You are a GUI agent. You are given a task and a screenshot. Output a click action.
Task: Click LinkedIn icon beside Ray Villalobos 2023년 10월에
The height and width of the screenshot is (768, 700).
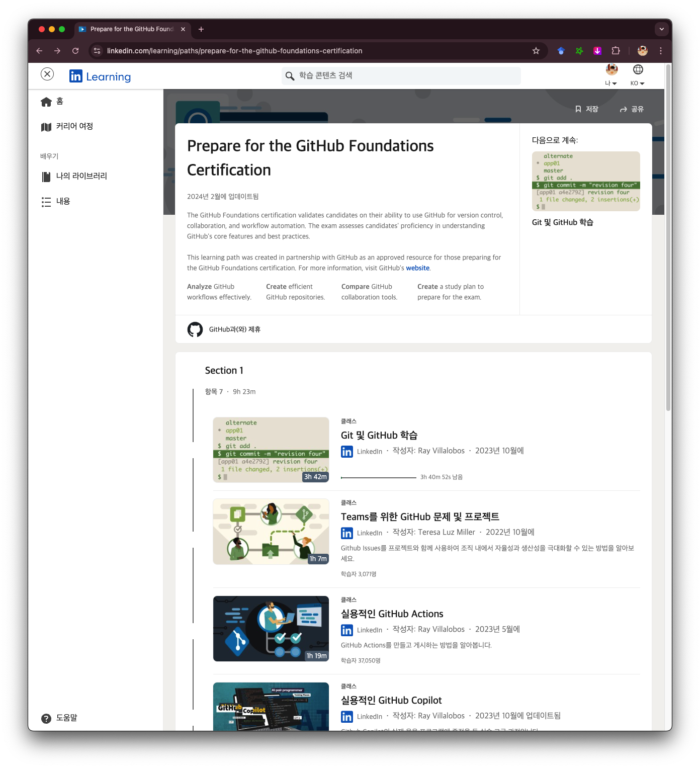tap(347, 452)
